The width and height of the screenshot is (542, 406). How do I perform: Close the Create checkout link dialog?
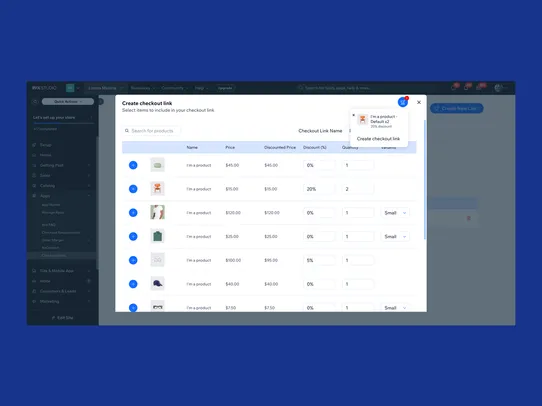(x=419, y=102)
